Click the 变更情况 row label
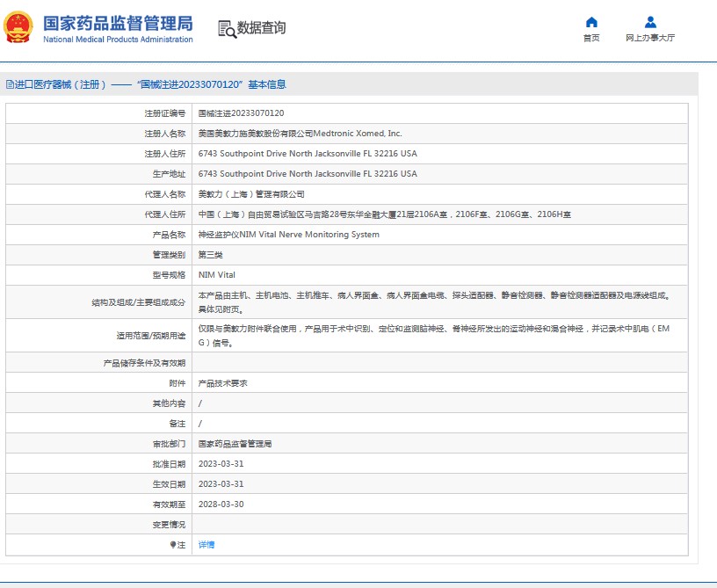The image size is (717, 588). (170, 525)
